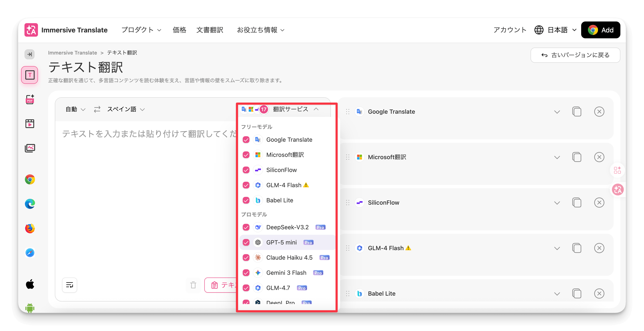The height and width of the screenshot is (331, 644).
Task: Uncheck Babel Lite in service list
Action: pyautogui.click(x=246, y=200)
